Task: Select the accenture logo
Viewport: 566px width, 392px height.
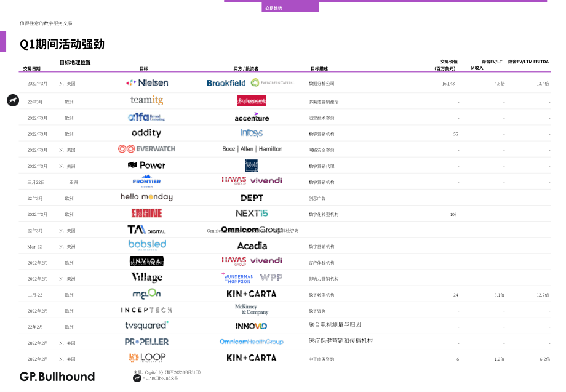Action: click(x=252, y=117)
